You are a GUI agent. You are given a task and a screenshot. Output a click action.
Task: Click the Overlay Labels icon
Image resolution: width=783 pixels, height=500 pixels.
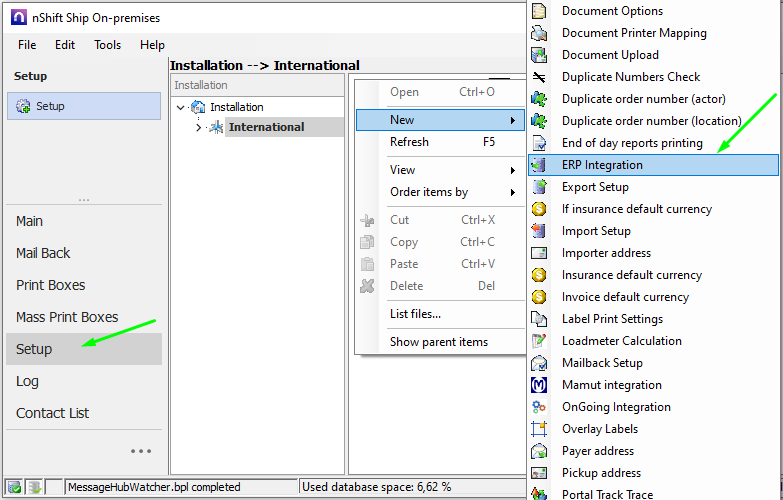click(x=539, y=429)
